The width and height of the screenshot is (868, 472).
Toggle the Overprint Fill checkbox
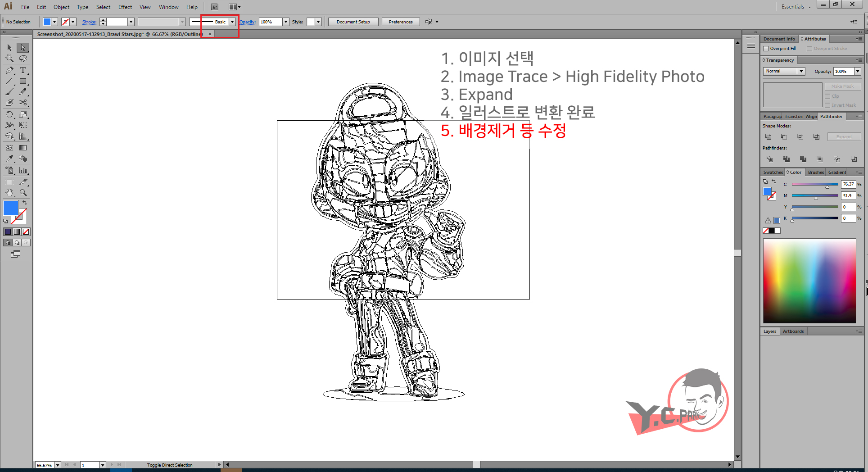tap(766, 49)
